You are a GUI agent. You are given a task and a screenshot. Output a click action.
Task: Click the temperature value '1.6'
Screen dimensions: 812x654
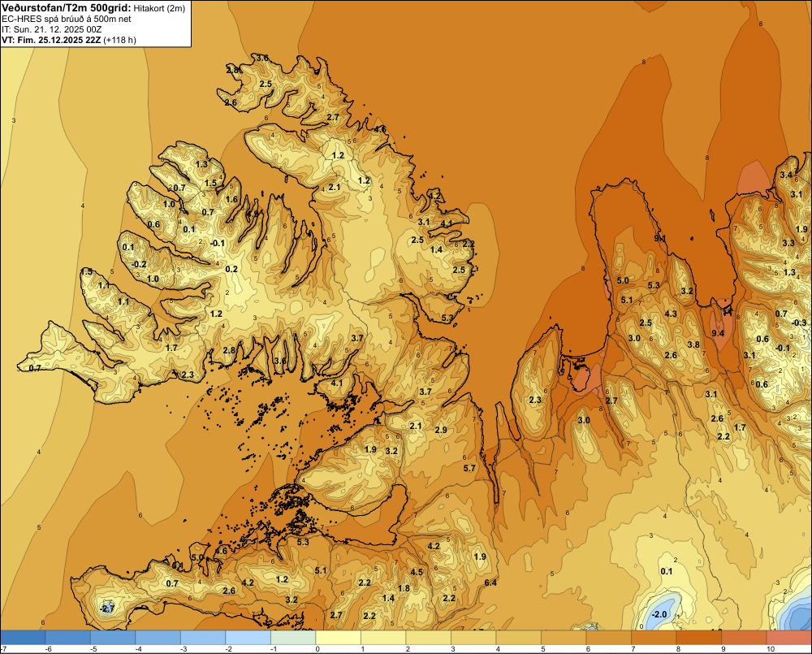[231, 199]
